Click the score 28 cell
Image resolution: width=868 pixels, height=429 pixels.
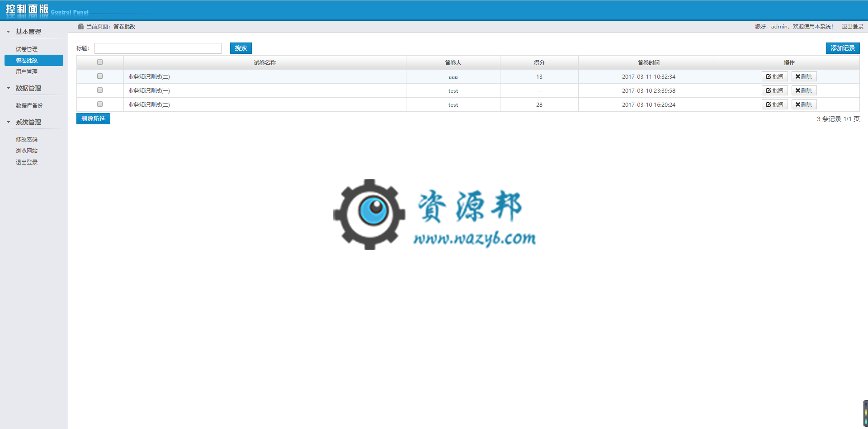(539, 105)
